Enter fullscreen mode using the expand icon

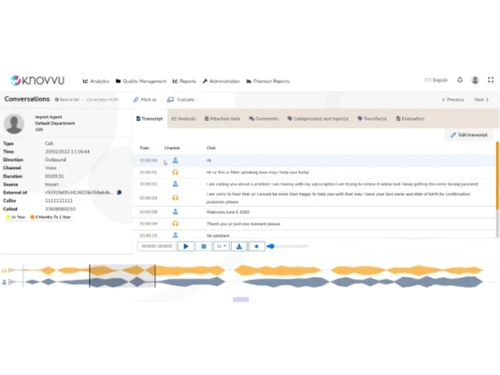pyautogui.click(x=491, y=80)
